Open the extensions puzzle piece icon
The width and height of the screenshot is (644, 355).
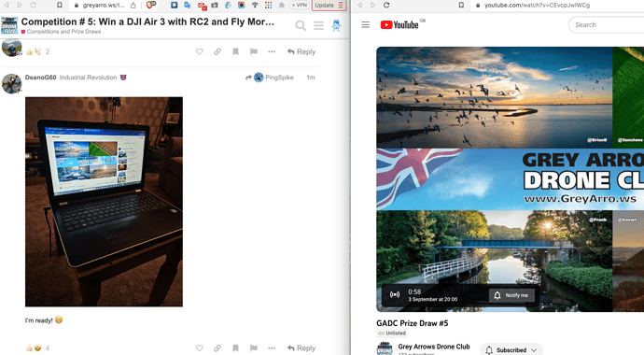point(281,5)
